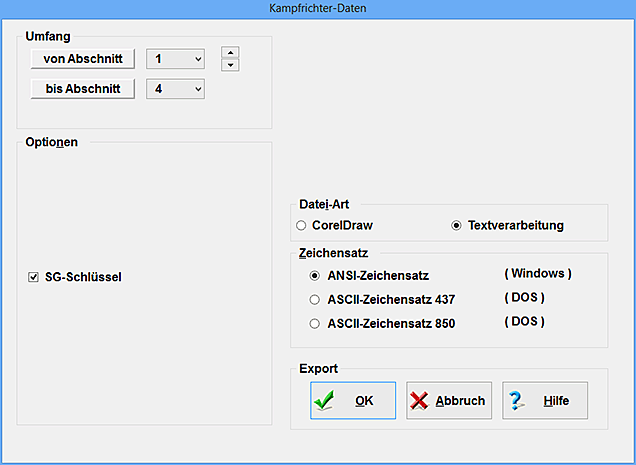Toggle the SG-Schlüssel checkbox
This screenshot has height=465, width=636.
[34, 277]
